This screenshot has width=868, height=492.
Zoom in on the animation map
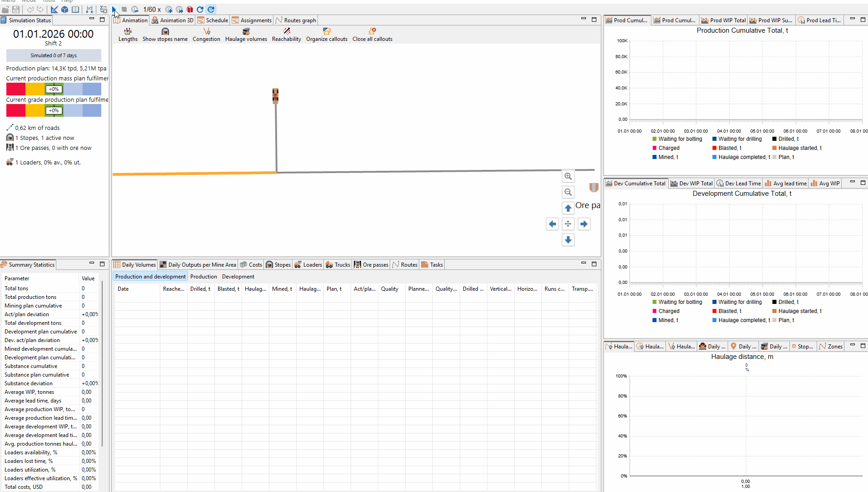pyautogui.click(x=568, y=176)
